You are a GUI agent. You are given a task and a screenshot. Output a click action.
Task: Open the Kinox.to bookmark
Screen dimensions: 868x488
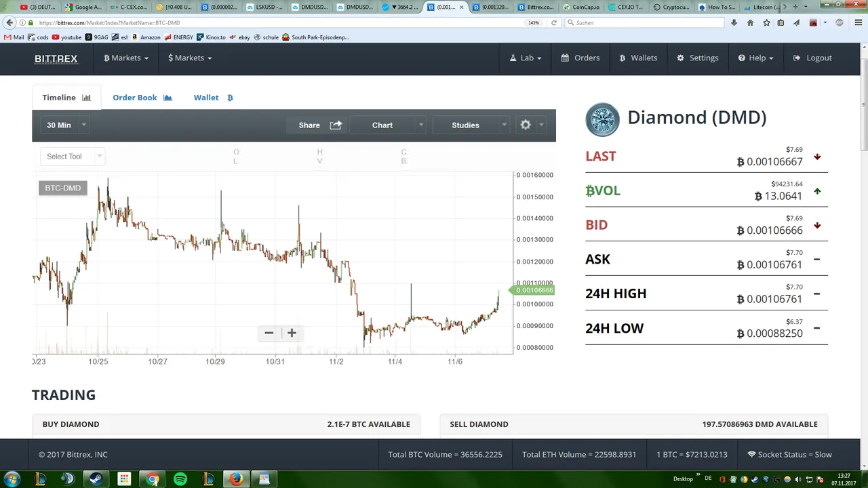(211, 37)
